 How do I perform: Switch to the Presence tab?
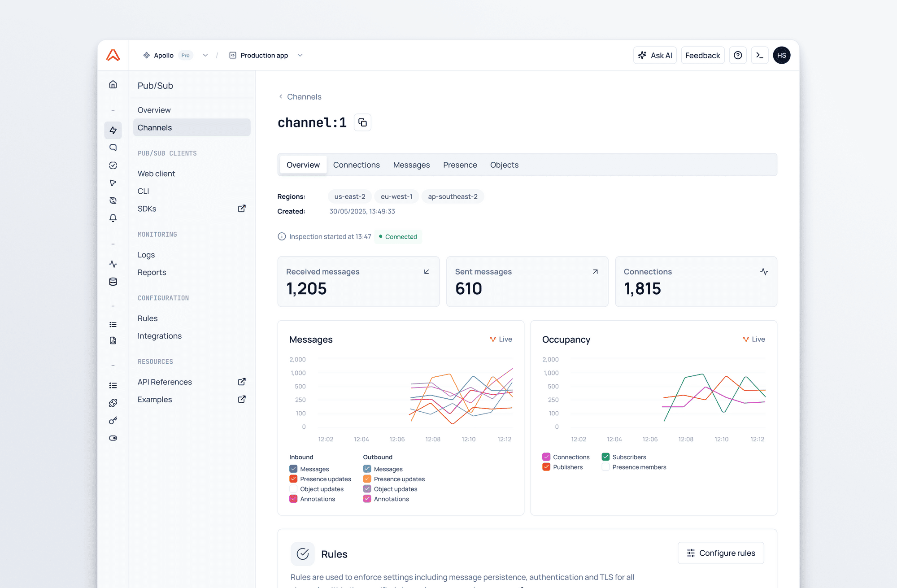click(x=460, y=165)
